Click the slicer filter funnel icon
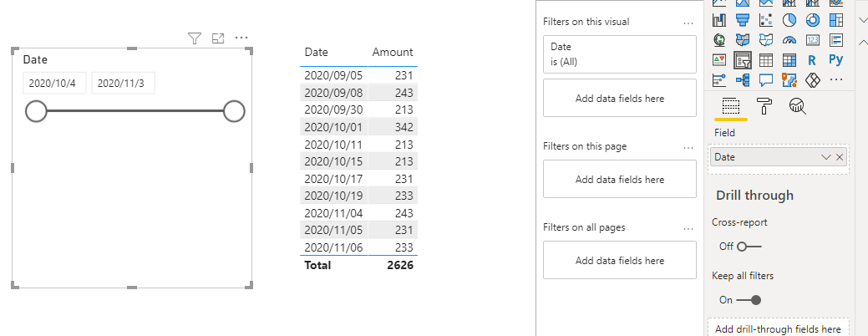 click(195, 38)
